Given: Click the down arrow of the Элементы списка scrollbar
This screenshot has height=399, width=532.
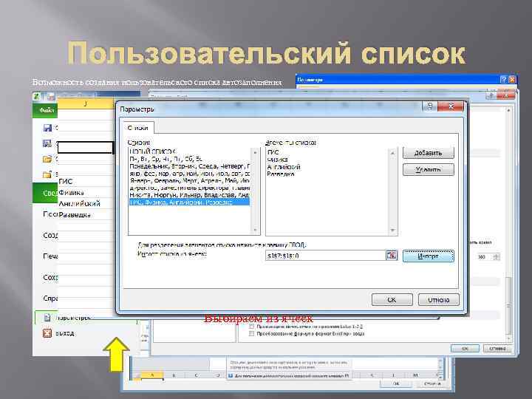Looking at the screenshot, I should [x=392, y=230].
